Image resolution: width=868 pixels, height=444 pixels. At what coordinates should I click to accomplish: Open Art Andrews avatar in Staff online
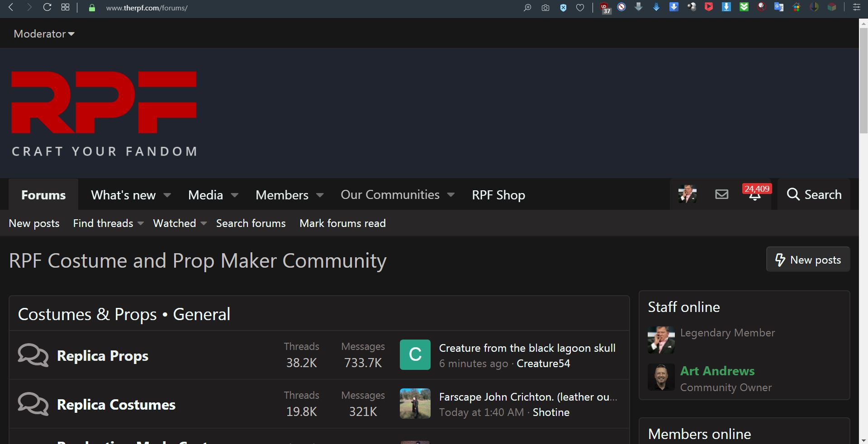pos(661,377)
